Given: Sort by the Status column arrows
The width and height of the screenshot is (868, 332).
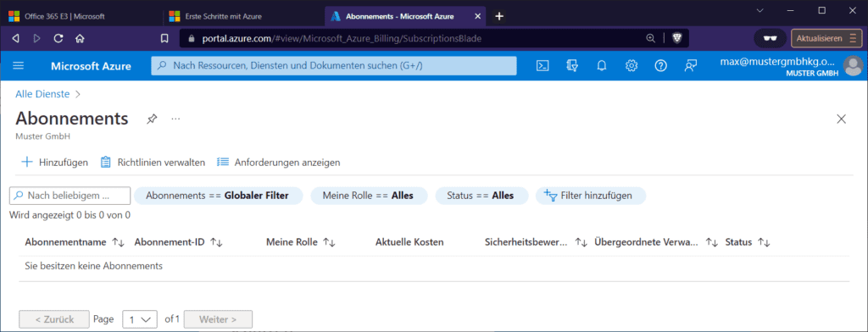Looking at the screenshot, I should point(764,242).
